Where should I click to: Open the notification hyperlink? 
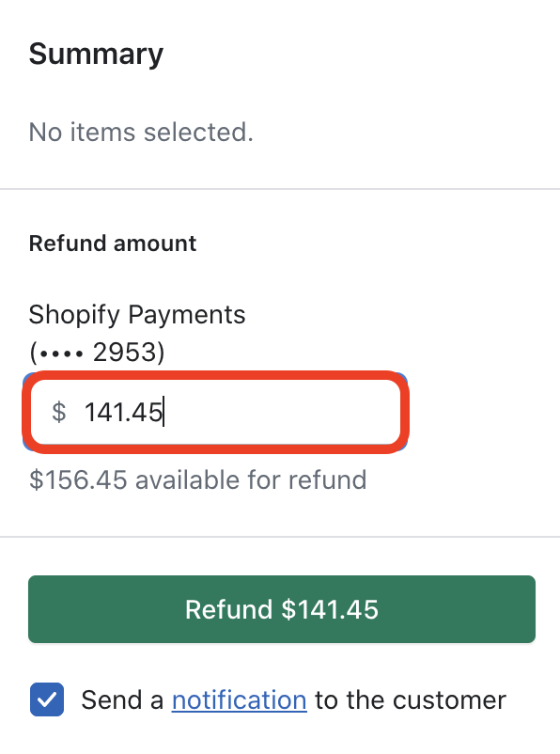click(x=240, y=699)
